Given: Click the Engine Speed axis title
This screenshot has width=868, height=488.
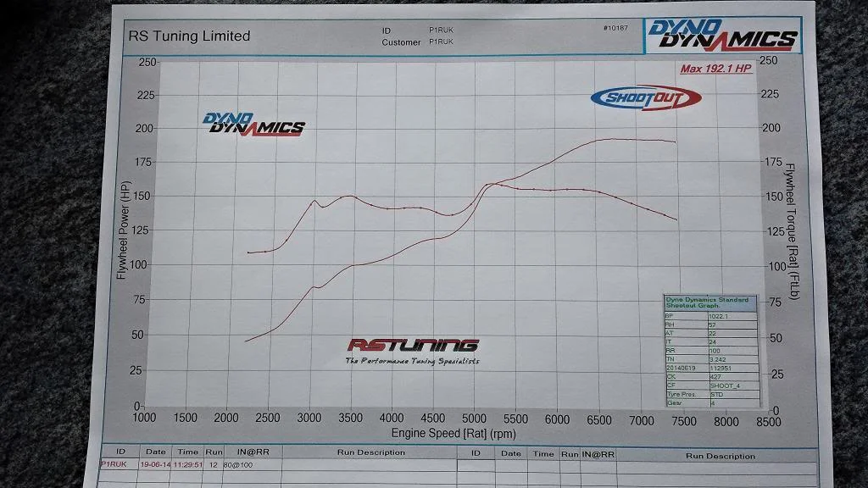Looking at the screenshot, I should [453, 433].
